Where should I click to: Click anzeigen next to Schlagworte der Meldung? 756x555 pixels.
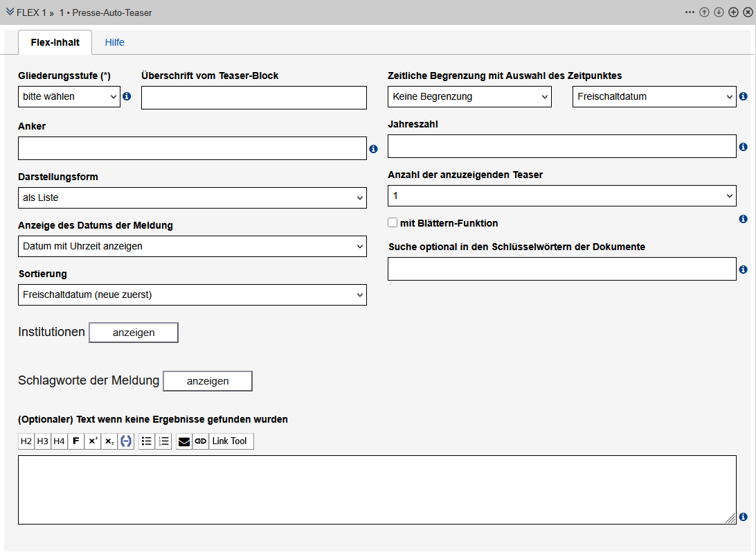pos(208,381)
